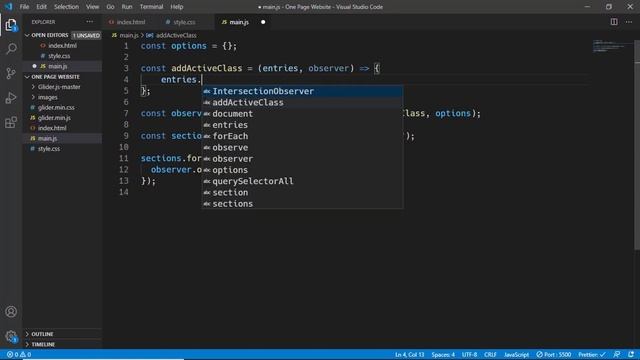Open index.html under Open Editors
The image size is (640, 360).
point(62,46)
